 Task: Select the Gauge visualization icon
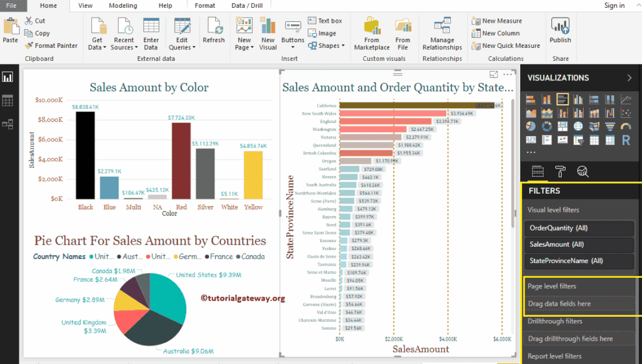click(x=626, y=126)
